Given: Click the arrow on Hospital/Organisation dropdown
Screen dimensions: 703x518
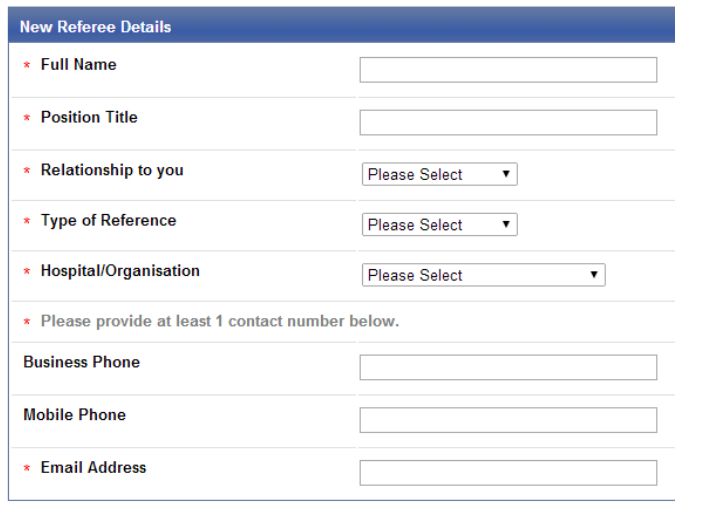Looking at the screenshot, I should pyautogui.click(x=594, y=275).
